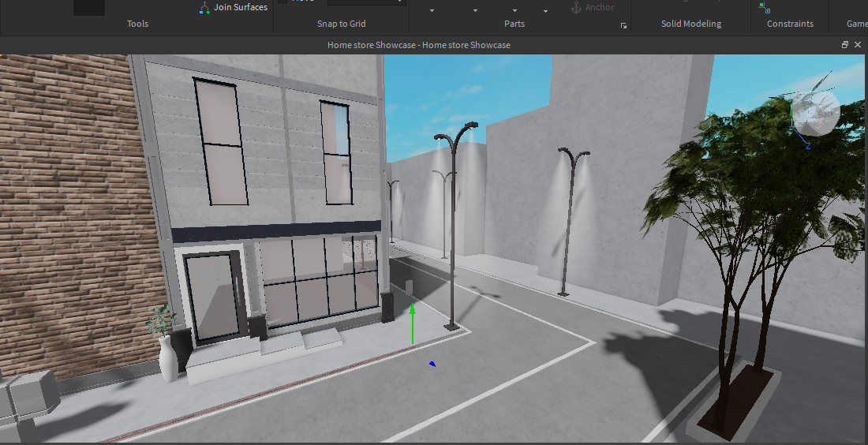Open the Parts group dialog launcher

(x=624, y=25)
